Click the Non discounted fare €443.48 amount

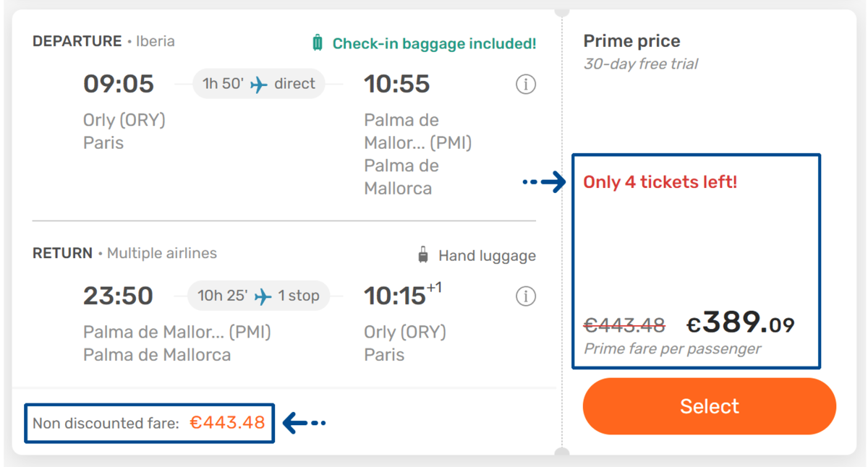pyautogui.click(x=227, y=423)
